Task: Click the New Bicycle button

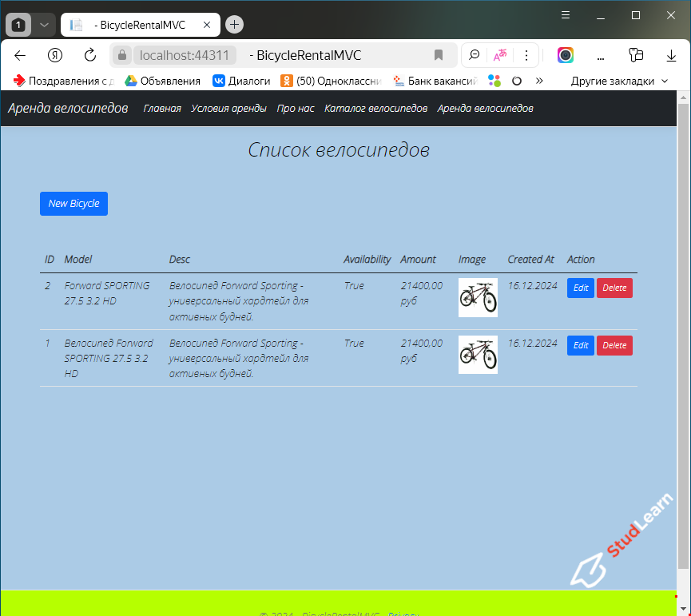Action: [x=73, y=204]
